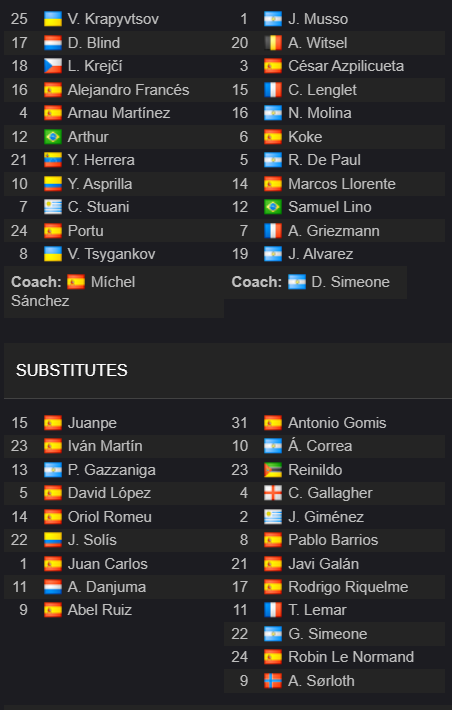The image size is (452, 710).
Task: Open substitute Robin Le Normand
Action: (x=351, y=657)
